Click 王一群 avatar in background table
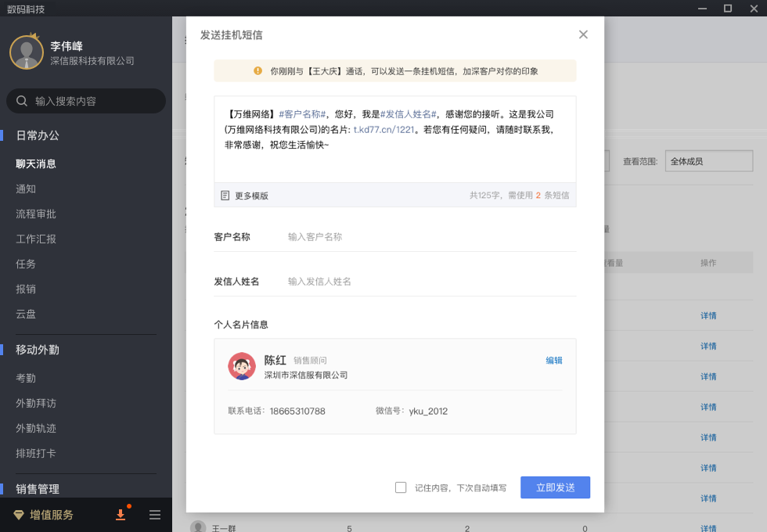This screenshot has width=767, height=532. click(x=197, y=527)
